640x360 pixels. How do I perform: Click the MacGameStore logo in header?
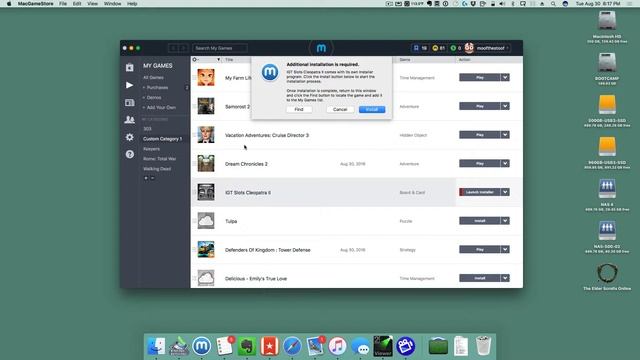click(321, 48)
